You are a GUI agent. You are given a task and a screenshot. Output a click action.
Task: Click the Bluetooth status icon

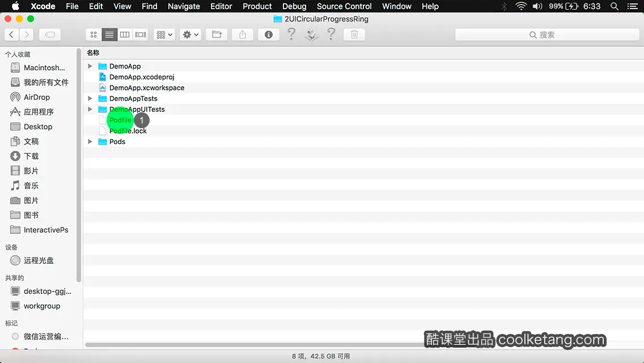[x=505, y=6]
